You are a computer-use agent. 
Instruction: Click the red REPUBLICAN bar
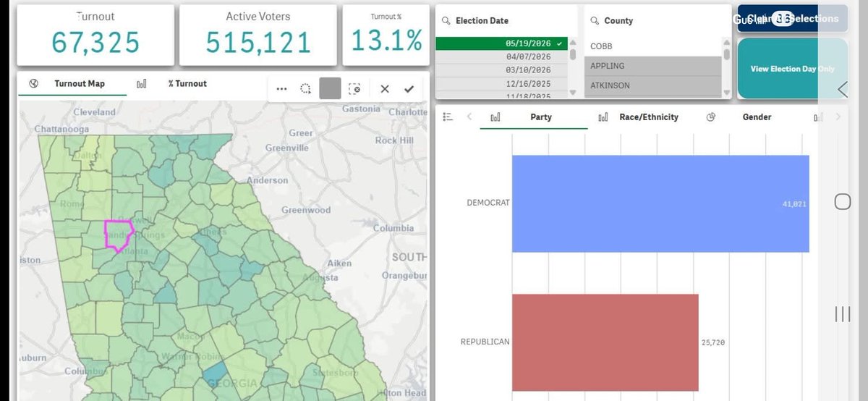click(605, 342)
